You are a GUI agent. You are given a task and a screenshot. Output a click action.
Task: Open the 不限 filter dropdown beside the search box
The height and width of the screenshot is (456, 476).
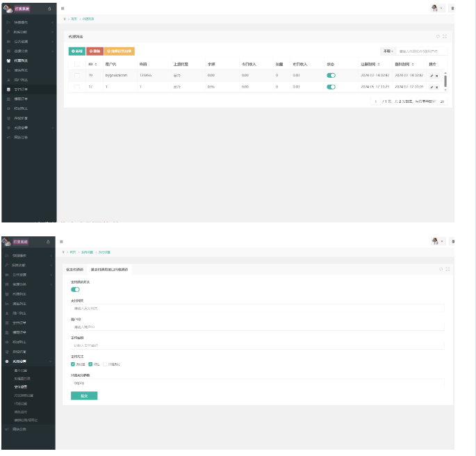pos(388,51)
